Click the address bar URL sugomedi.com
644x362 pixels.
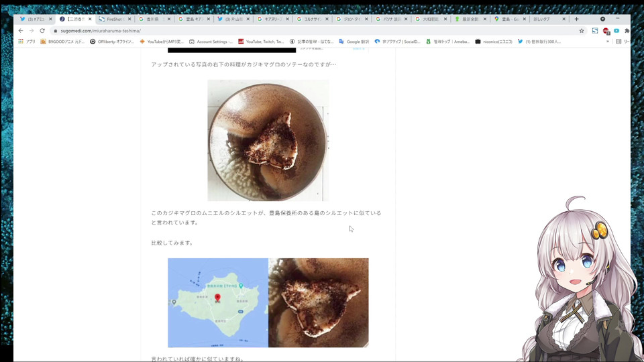click(101, 31)
